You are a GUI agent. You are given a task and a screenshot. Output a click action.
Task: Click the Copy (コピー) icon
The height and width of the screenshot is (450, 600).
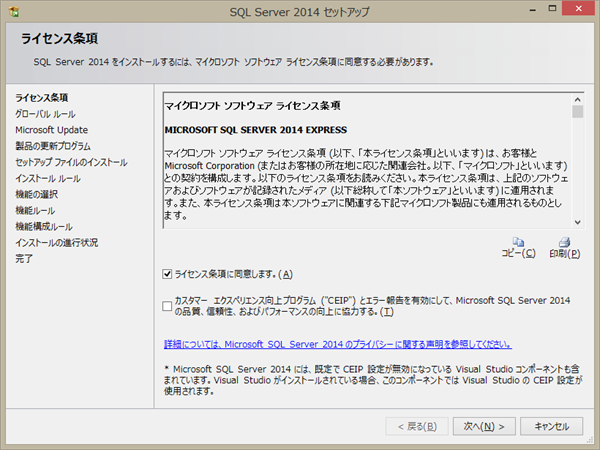point(518,242)
